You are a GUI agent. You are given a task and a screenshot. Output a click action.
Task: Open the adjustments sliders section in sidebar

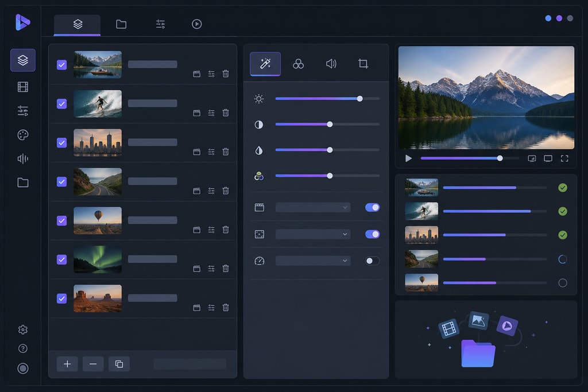pyautogui.click(x=23, y=111)
